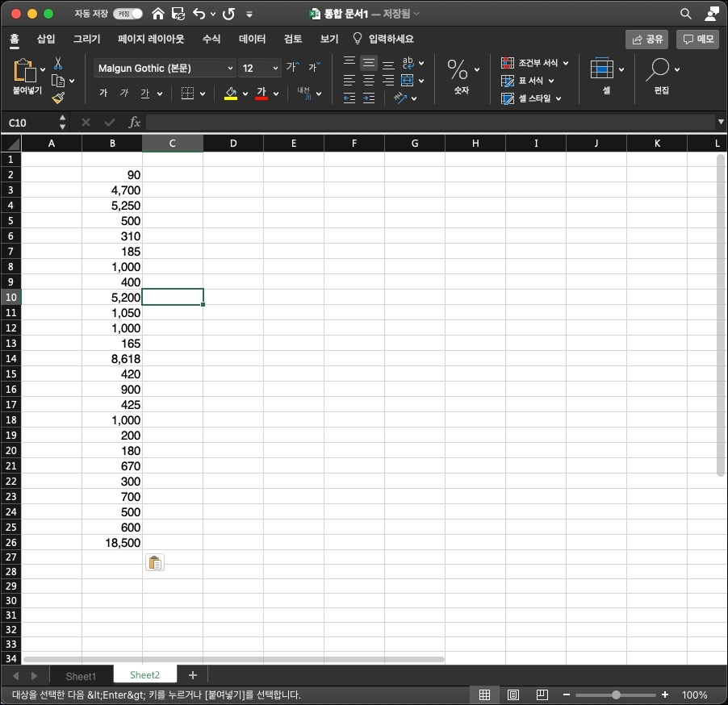Apply underline formatting
This screenshot has width=728, height=705.
click(x=144, y=94)
